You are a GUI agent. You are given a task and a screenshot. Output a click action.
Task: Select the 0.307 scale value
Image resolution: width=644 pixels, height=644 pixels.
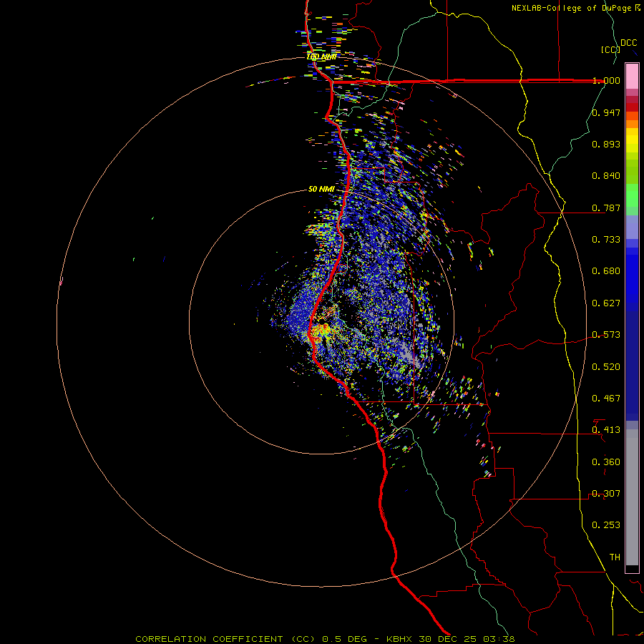point(606,494)
